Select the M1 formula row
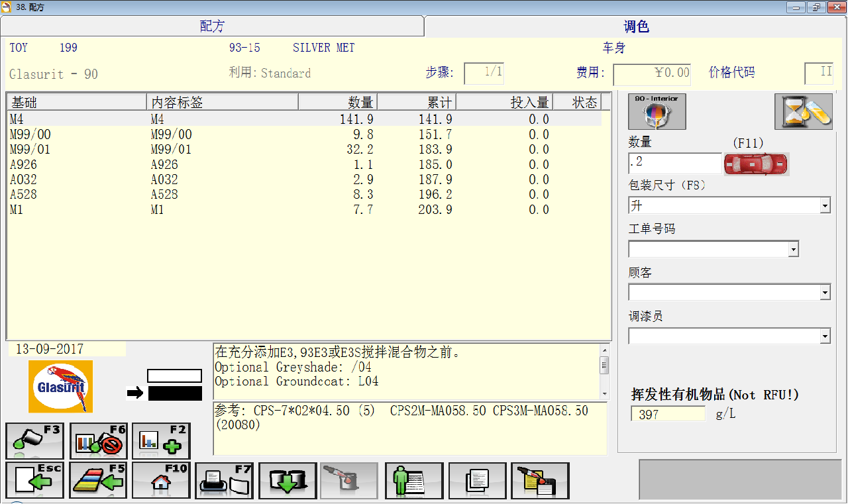 click(x=305, y=210)
